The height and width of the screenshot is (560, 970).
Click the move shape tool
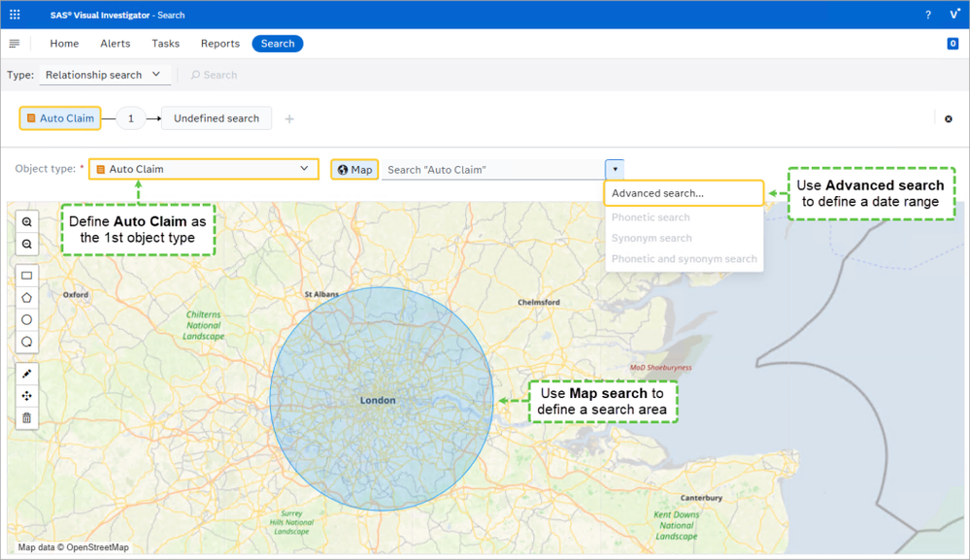[27, 396]
